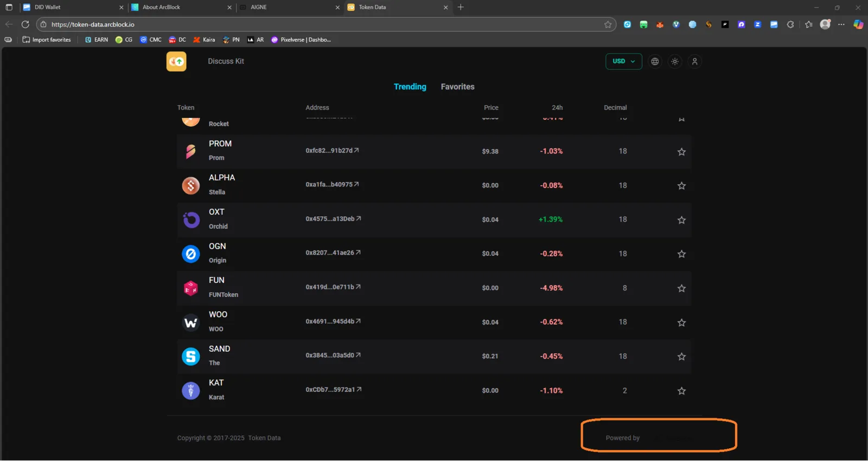Open PROM address 0xfc82...91b27d link

click(x=332, y=151)
